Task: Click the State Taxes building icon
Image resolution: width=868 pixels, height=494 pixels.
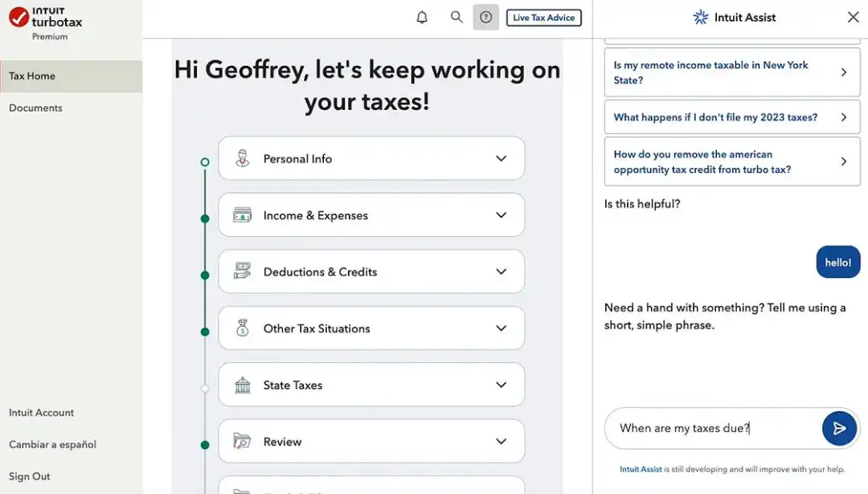Action: click(242, 385)
